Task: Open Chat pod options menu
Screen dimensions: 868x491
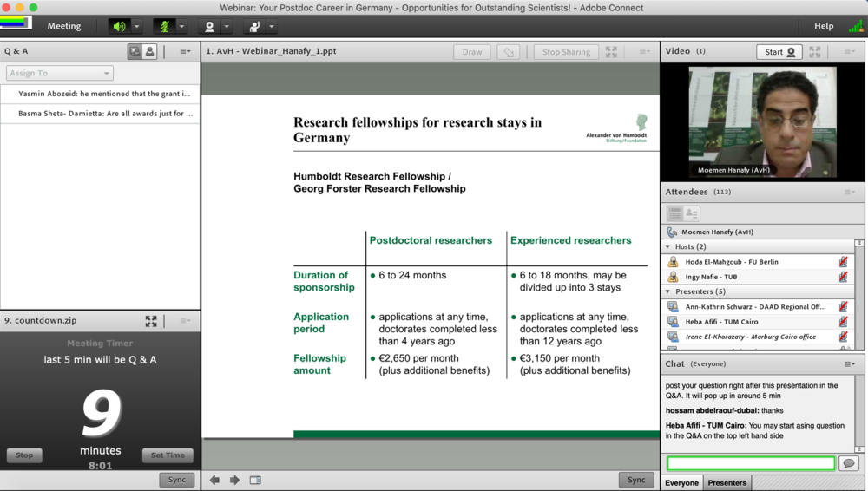Action: point(849,364)
